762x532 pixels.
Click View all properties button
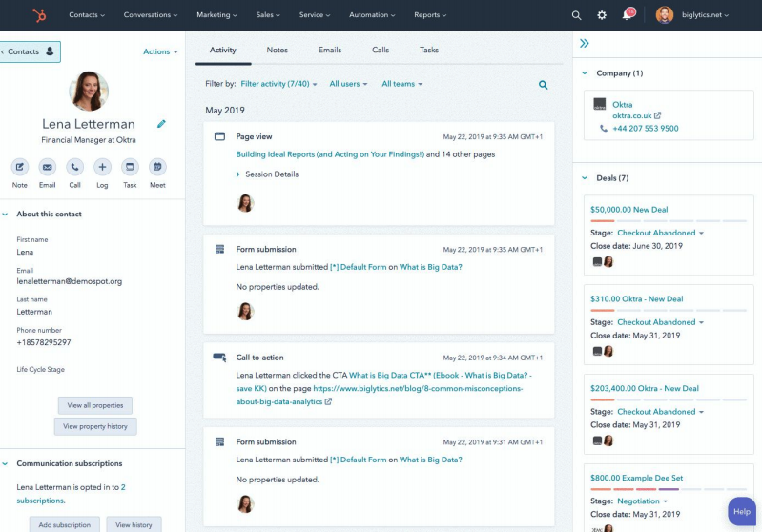[x=95, y=406]
